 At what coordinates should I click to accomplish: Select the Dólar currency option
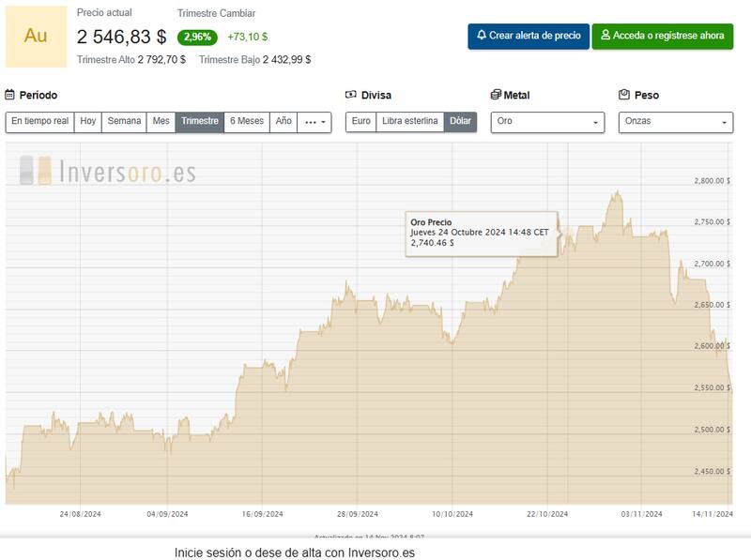pos(460,122)
